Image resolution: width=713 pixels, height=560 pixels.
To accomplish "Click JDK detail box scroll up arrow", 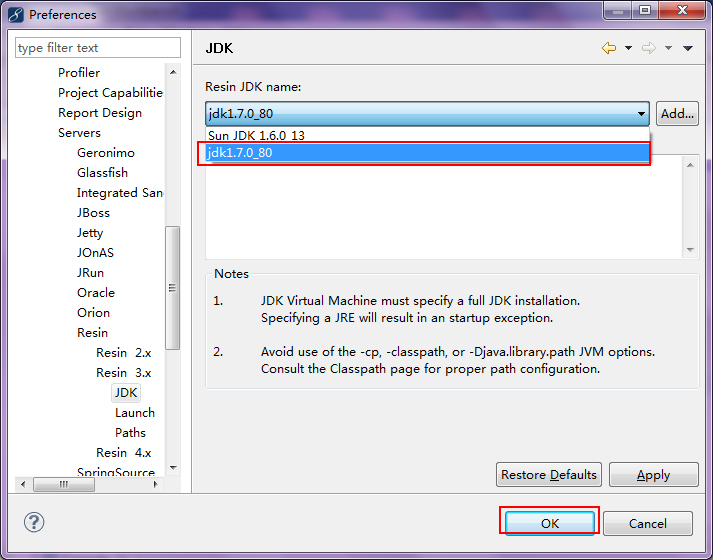I will click(690, 165).
